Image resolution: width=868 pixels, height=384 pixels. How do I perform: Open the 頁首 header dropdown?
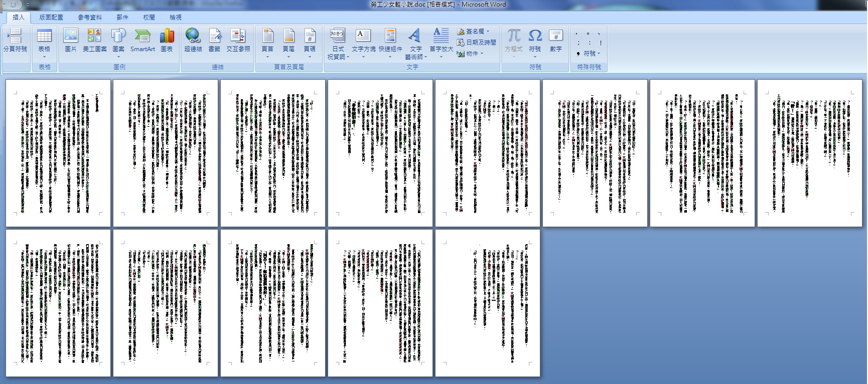tap(267, 52)
